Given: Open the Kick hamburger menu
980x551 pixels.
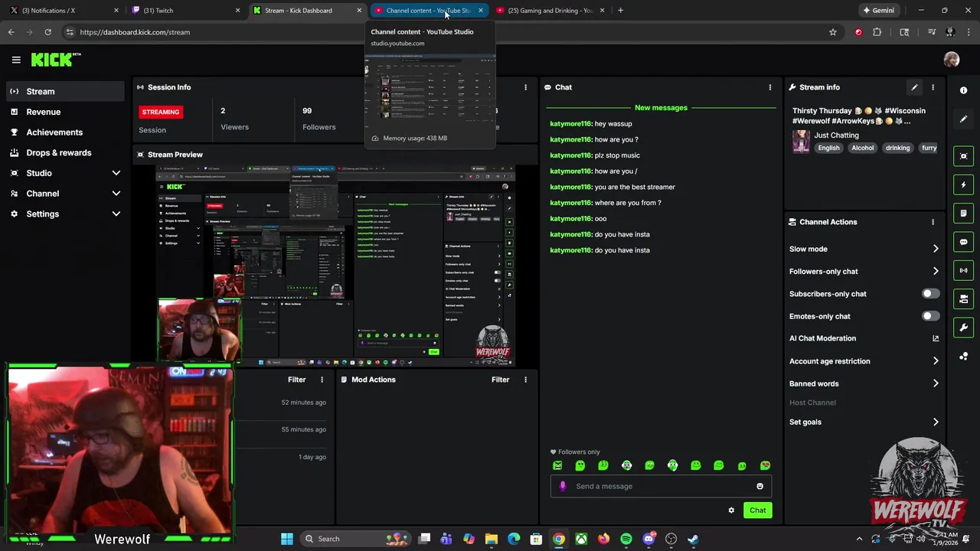Looking at the screenshot, I should 16,60.
